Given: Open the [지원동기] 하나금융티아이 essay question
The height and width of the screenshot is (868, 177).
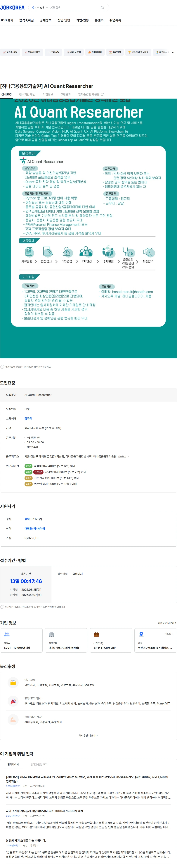Looking at the screenshot, I should [87, 779].
